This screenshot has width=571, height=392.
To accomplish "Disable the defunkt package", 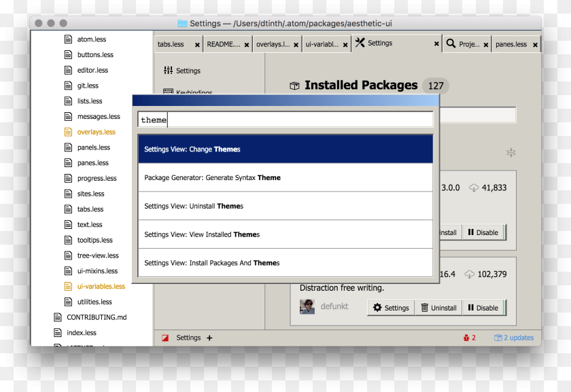I will click(x=483, y=308).
